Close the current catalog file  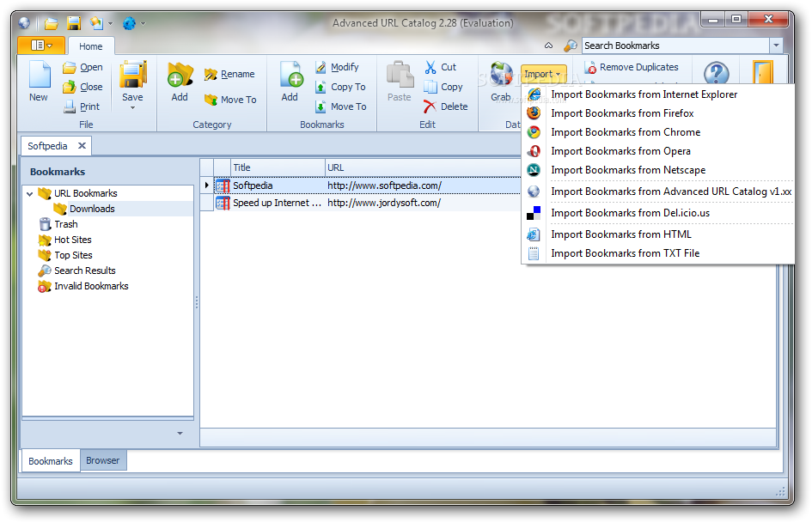tap(82, 87)
